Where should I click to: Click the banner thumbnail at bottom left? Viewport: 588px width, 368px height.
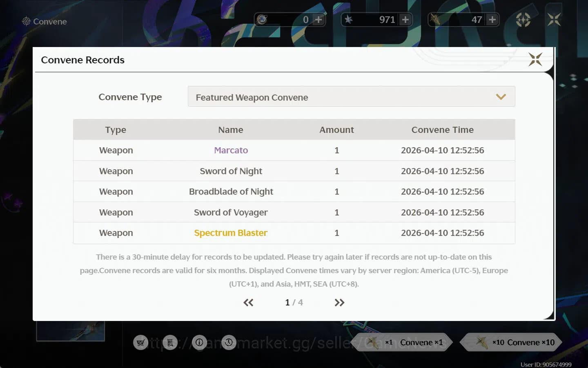point(70,331)
